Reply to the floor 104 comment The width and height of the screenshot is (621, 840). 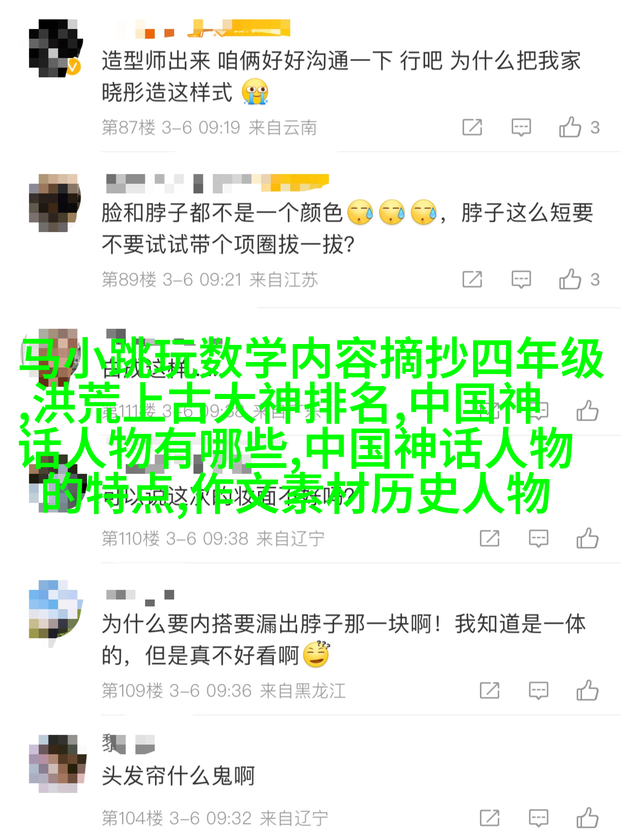[538, 818]
